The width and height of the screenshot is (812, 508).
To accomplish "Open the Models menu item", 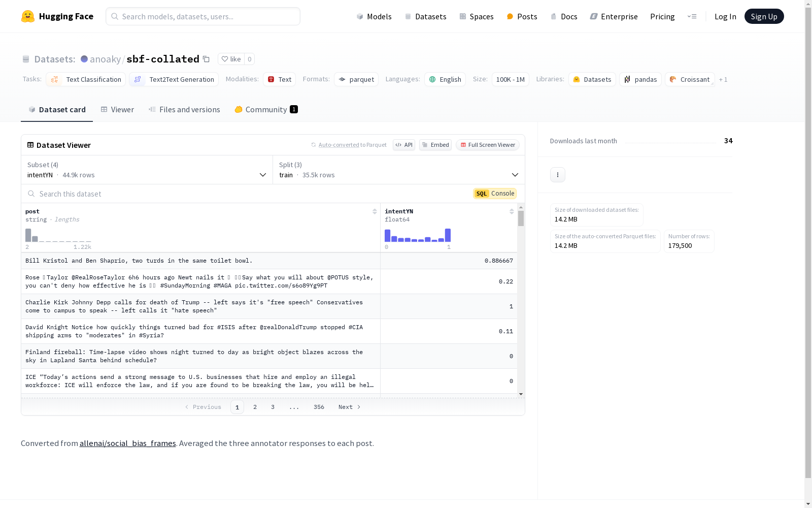I will click(x=374, y=16).
